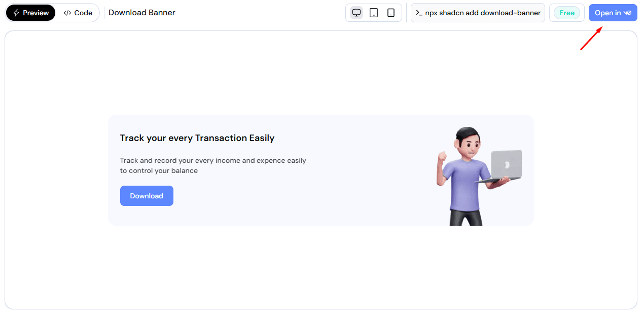
Task: Click the terminal prompt icon
Action: click(x=419, y=13)
